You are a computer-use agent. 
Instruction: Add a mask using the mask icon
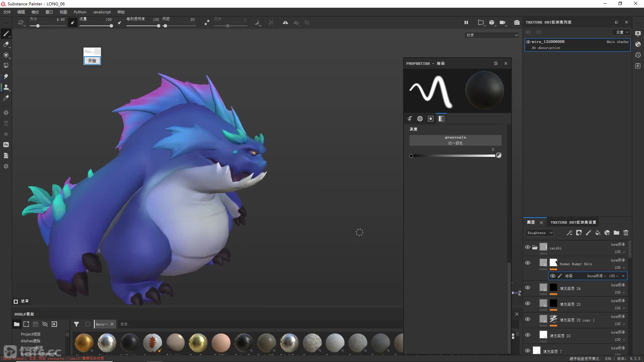[x=579, y=233]
